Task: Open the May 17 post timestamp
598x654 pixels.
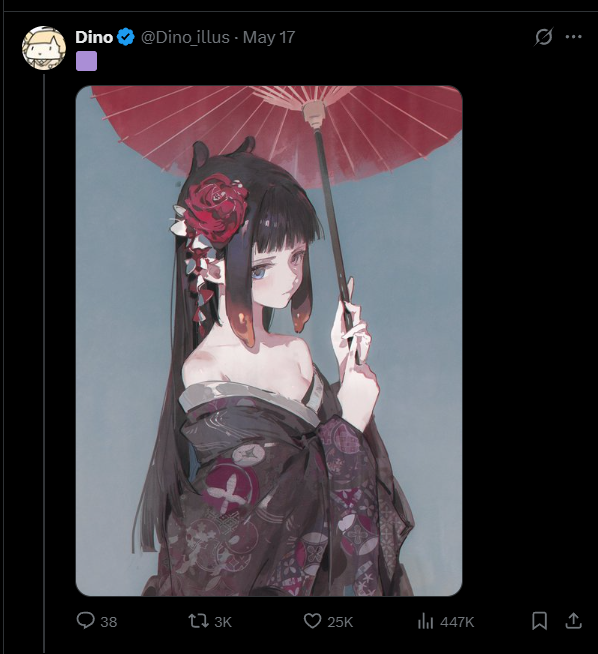Action: (x=269, y=38)
